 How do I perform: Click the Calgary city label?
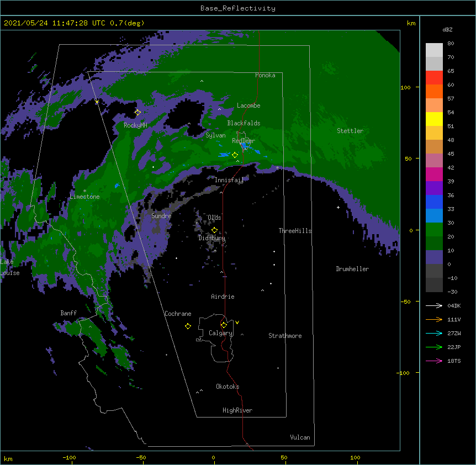221,333
